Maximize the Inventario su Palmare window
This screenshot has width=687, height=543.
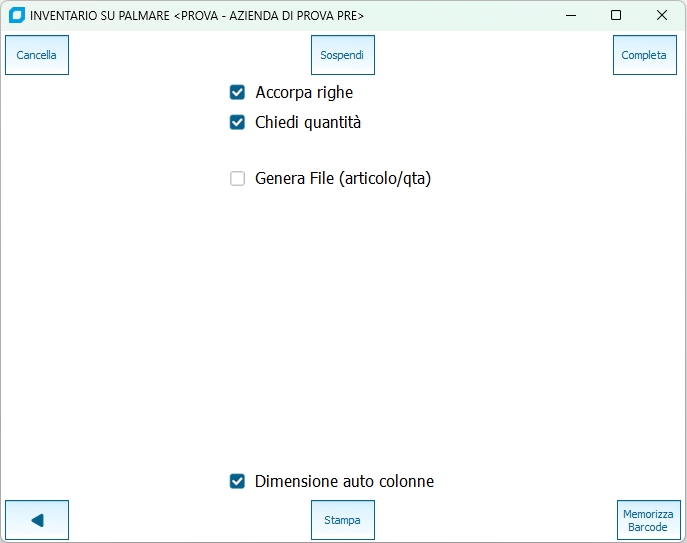[616, 16]
